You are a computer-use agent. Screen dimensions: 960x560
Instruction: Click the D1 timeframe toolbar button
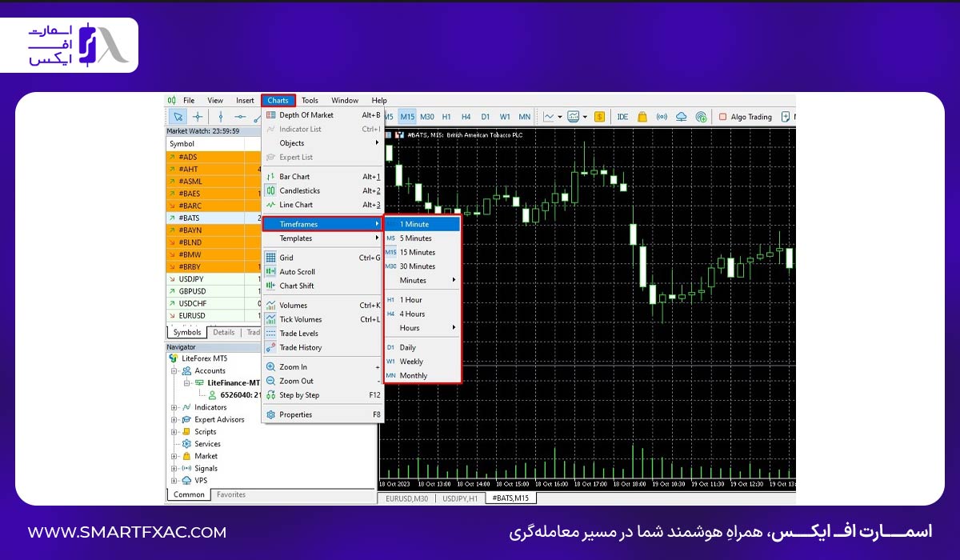(485, 117)
